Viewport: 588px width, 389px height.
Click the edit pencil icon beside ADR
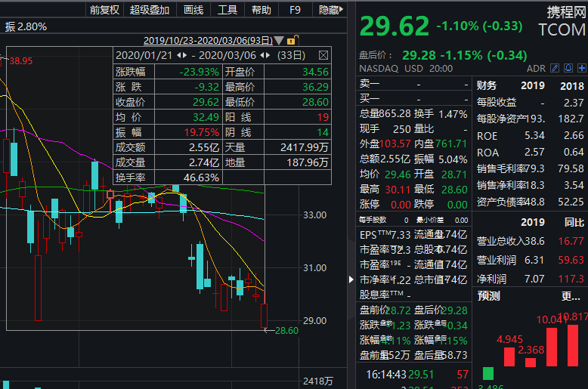coord(556,69)
